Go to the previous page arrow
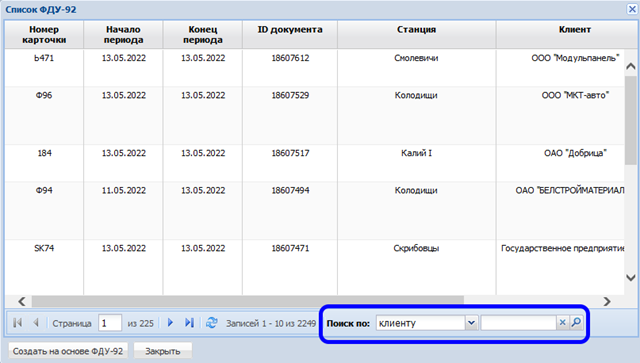Image resolution: width=640 pixels, height=363 pixels. pos(36,323)
